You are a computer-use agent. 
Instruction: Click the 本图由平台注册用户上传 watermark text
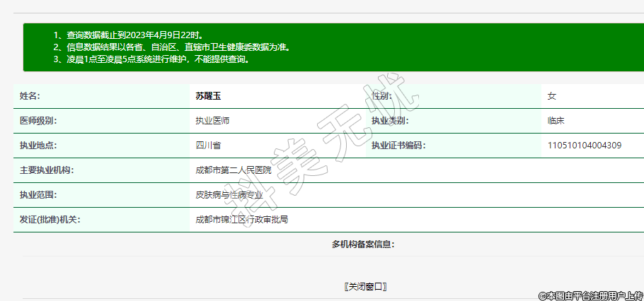click(x=590, y=295)
